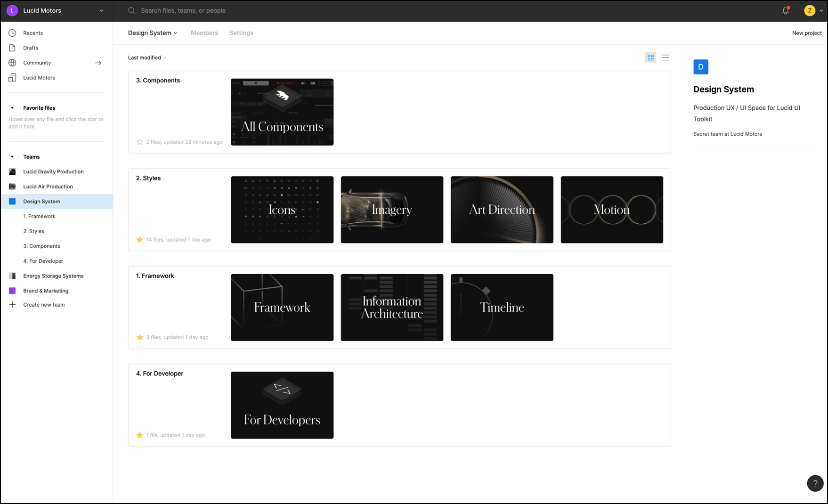Click the Lucid Air Production team icon

point(12,187)
